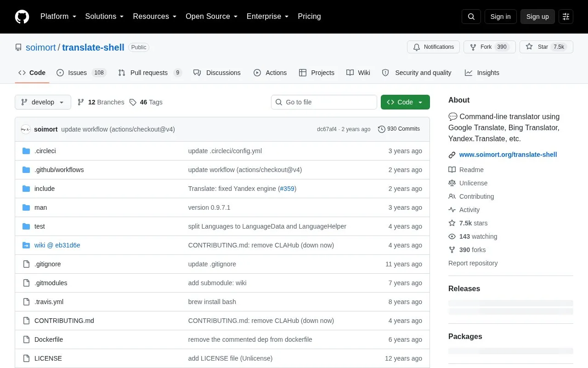Screen dimensions: 588x368
Task: Expand the Open Source menu
Action: [x=212, y=17]
